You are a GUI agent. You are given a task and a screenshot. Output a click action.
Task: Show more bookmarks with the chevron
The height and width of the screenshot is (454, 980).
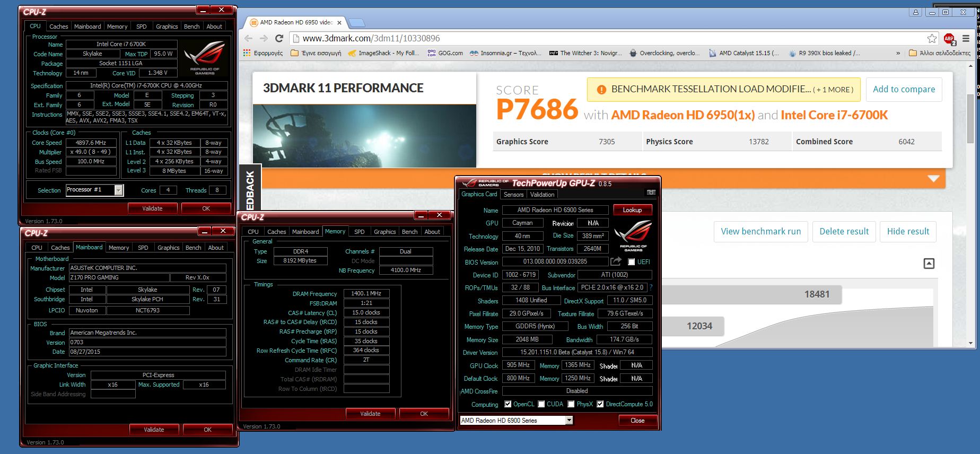pyautogui.click(x=898, y=53)
